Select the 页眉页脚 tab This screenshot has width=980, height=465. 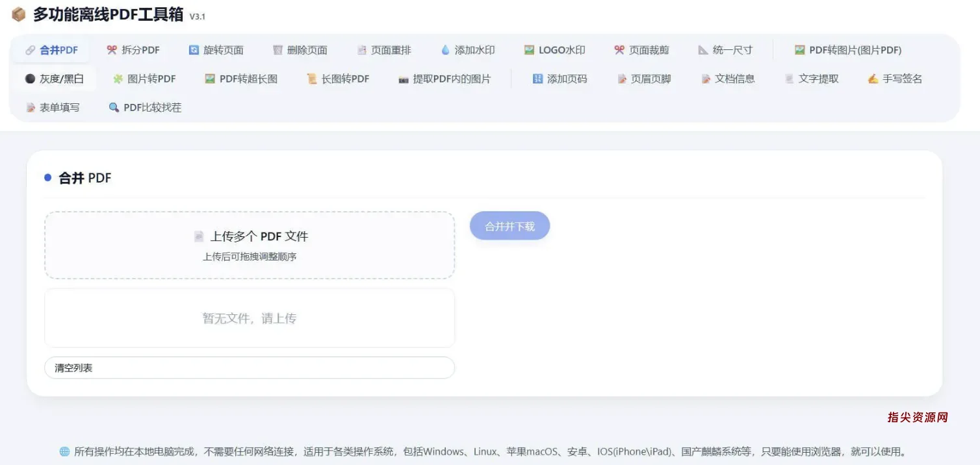pyautogui.click(x=644, y=79)
